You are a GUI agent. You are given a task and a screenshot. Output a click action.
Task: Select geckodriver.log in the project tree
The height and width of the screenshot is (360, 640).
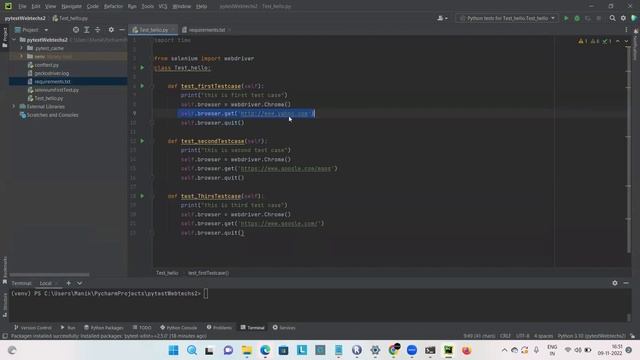[x=48, y=73]
